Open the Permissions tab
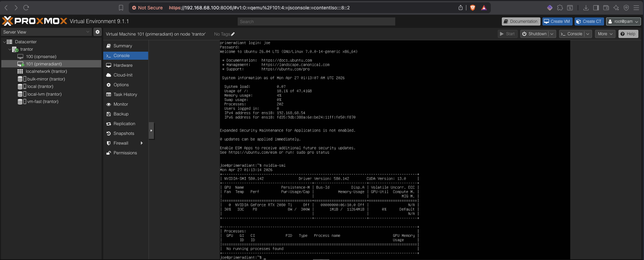 point(126,153)
